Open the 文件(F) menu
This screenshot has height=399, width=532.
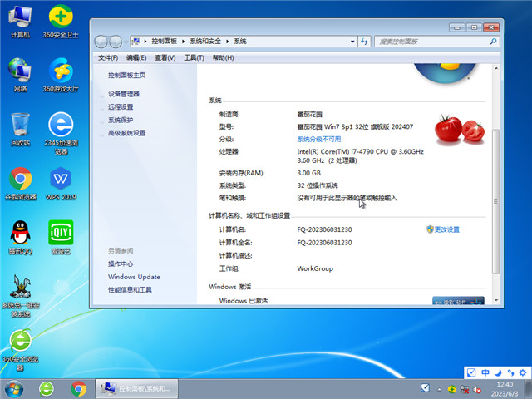(108, 57)
